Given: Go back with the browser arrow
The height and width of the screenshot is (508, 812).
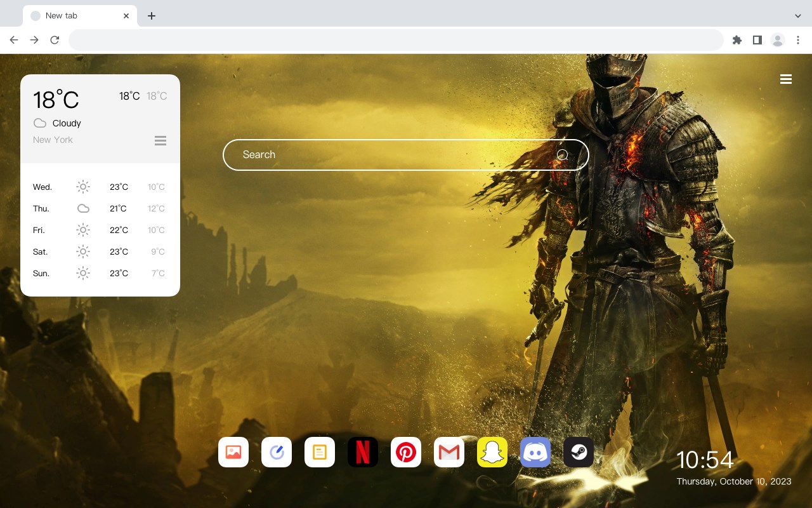Looking at the screenshot, I should [x=14, y=40].
